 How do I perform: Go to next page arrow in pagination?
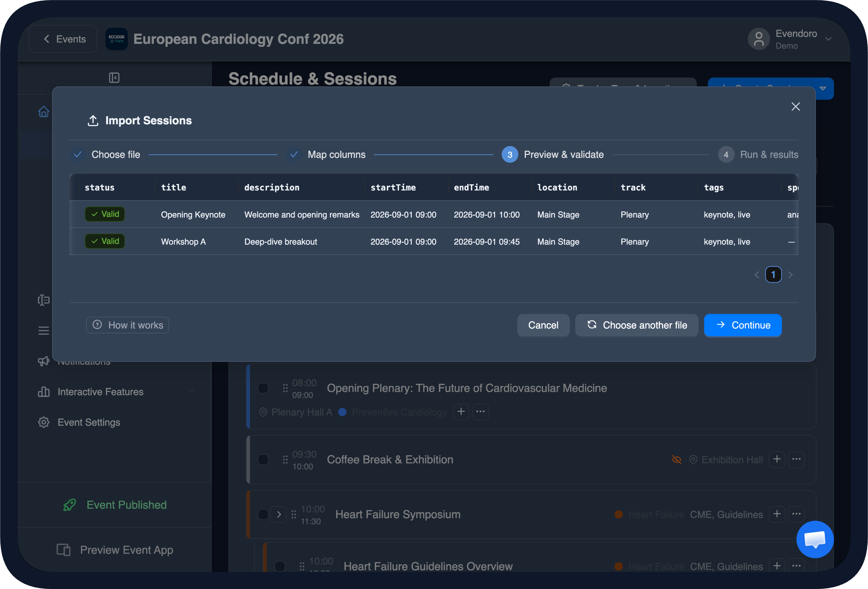[790, 275]
